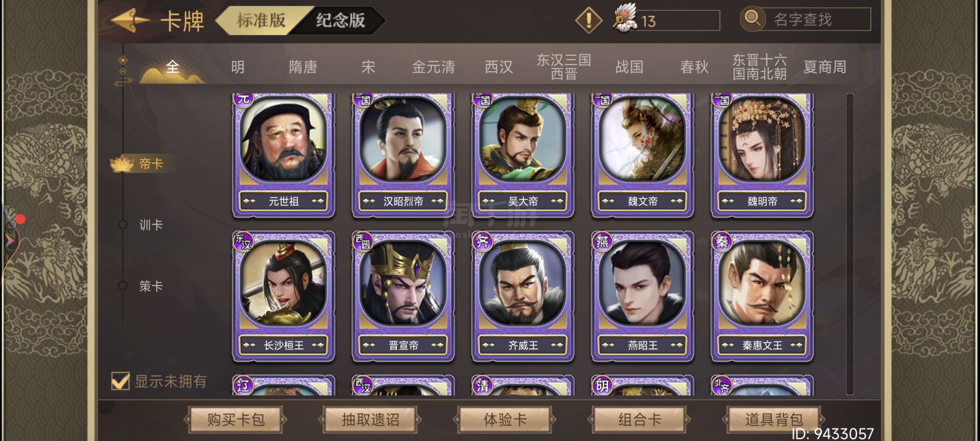Viewport: 980px width, 441px height.
Task: Select the 训卡 category
Action: pyautogui.click(x=150, y=225)
